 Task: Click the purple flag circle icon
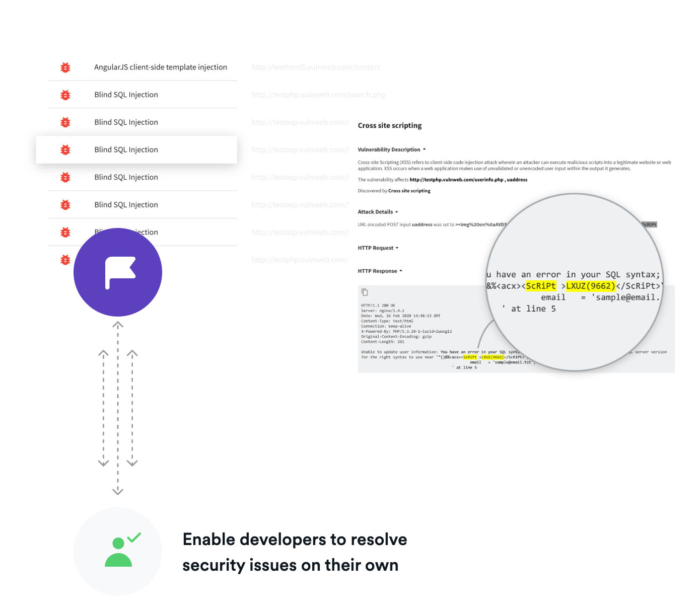pyautogui.click(x=118, y=272)
